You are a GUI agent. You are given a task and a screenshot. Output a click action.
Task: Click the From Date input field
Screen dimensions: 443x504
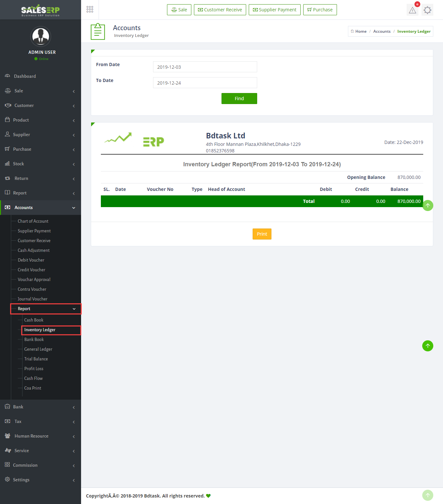[205, 67]
